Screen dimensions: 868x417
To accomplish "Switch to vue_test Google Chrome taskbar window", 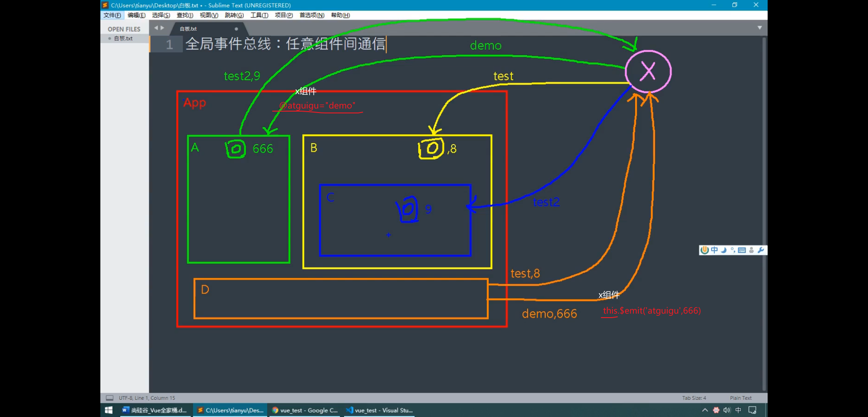I will point(305,410).
